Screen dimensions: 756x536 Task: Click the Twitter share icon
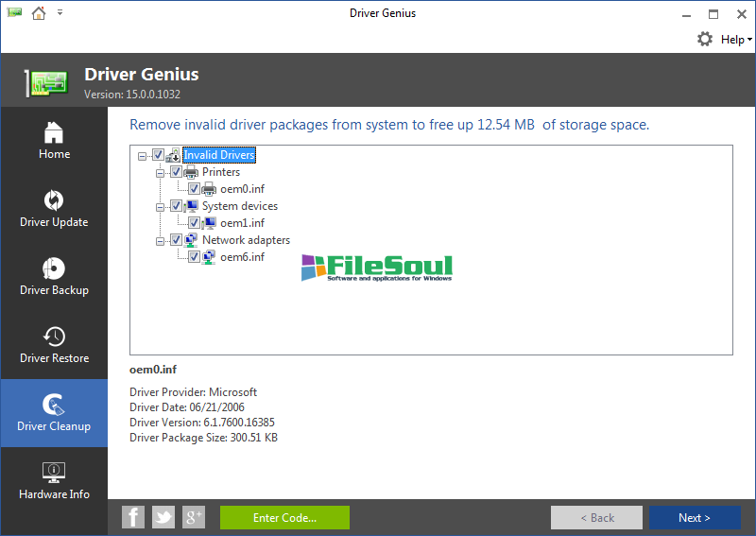pos(163,517)
